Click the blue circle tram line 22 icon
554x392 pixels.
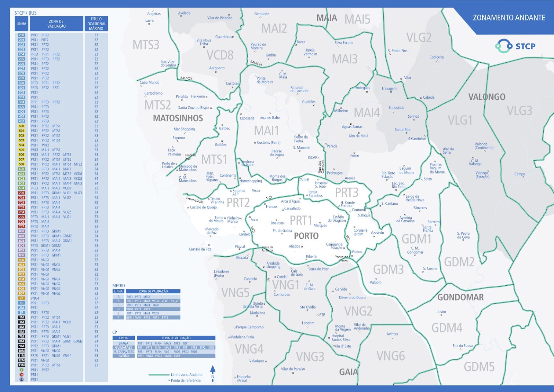click(x=21, y=380)
